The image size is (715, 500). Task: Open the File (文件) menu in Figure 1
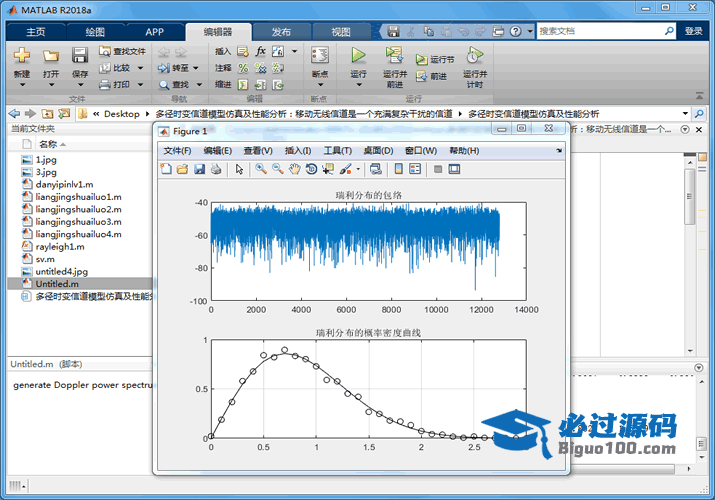177,151
